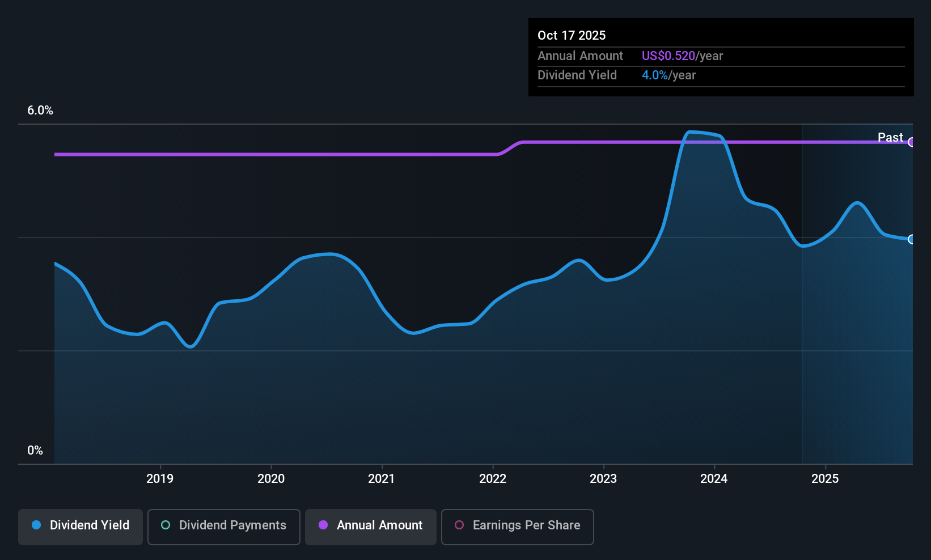Click the 6.0% y-axis label

click(x=40, y=111)
